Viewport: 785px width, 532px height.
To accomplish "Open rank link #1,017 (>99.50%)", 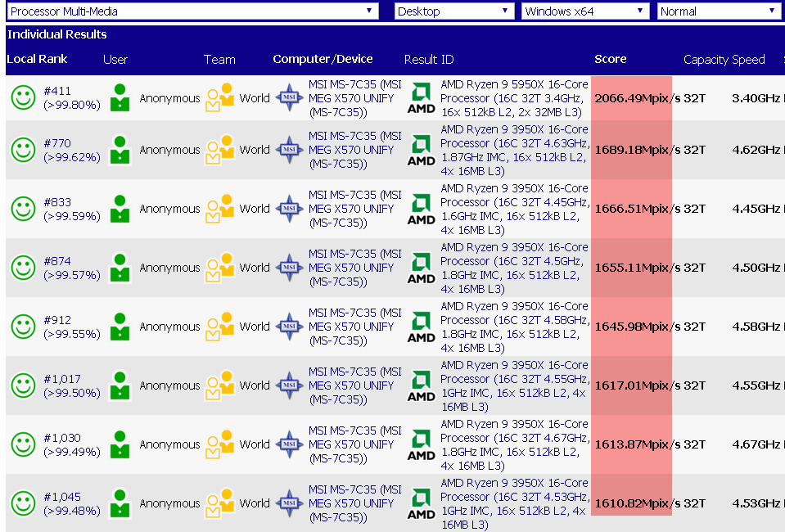I will pyautogui.click(x=71, y=385).
